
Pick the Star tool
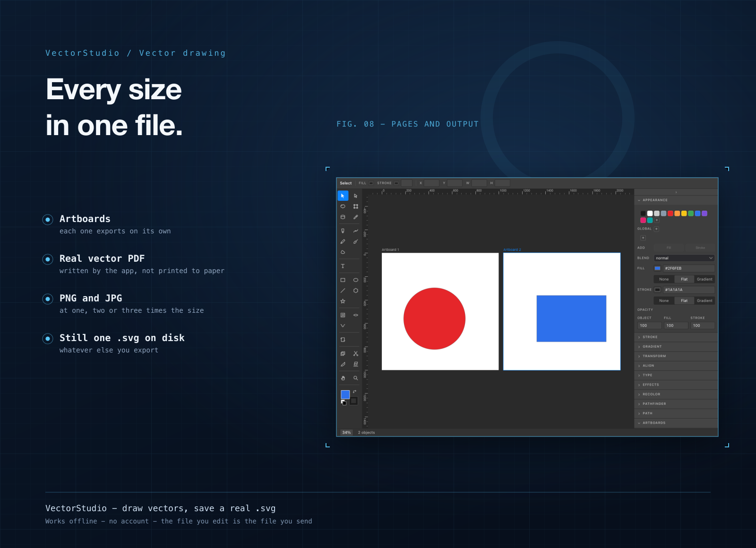[x=343, y=301]
